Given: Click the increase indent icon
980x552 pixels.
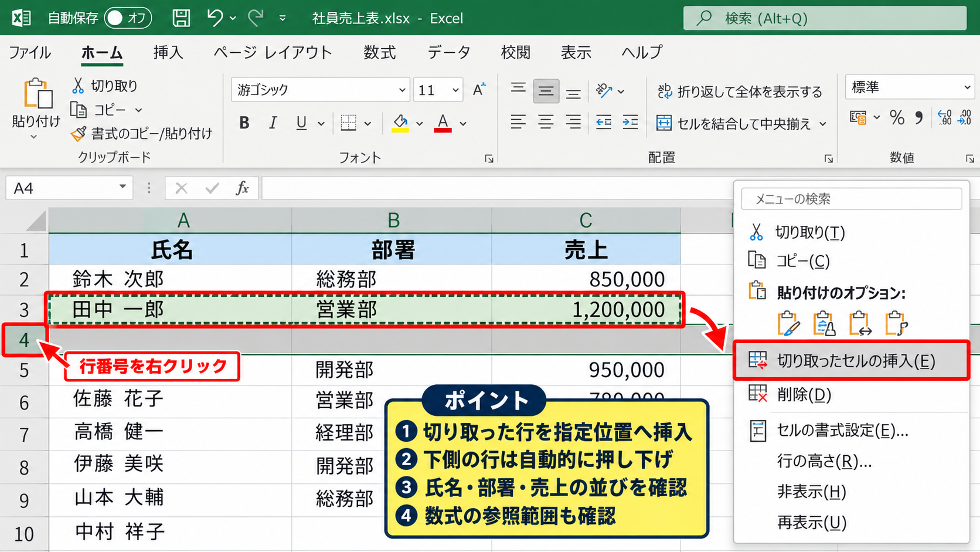Looking at the screenshot, I should pos(630,123).
